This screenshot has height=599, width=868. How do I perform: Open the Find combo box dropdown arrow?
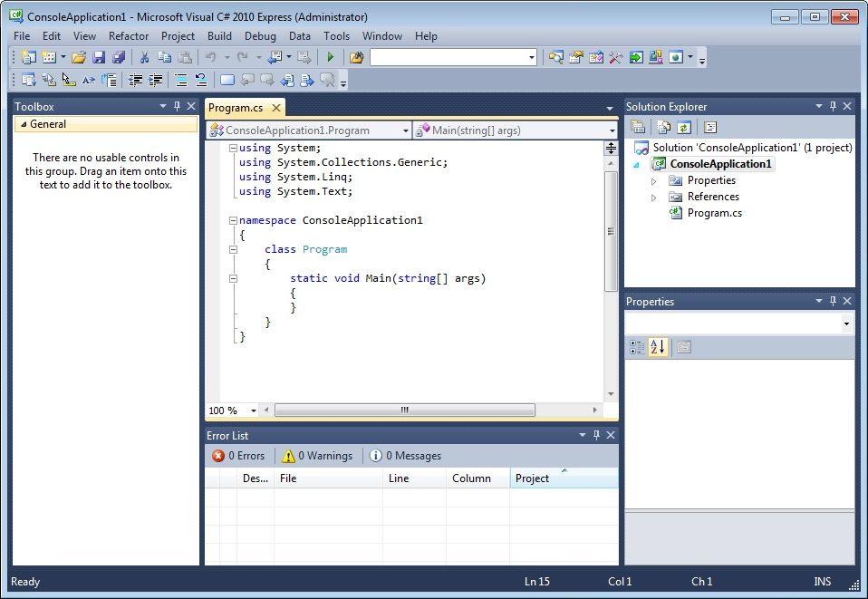532,57
